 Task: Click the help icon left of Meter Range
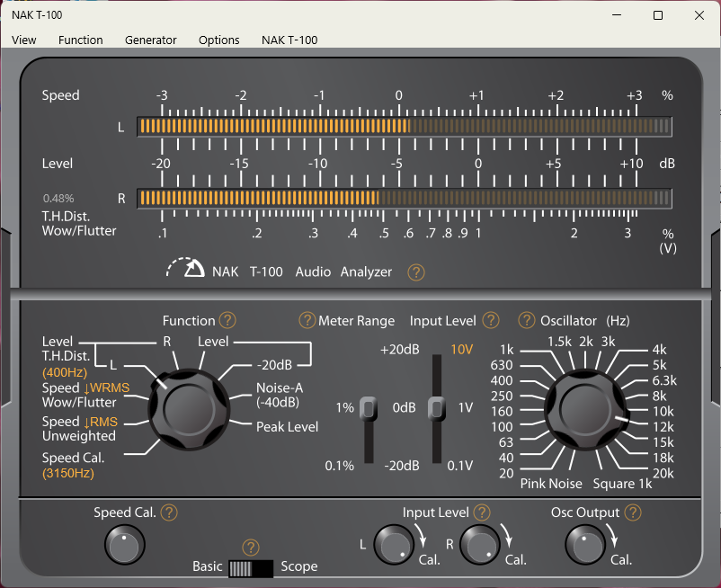(307, 320)
